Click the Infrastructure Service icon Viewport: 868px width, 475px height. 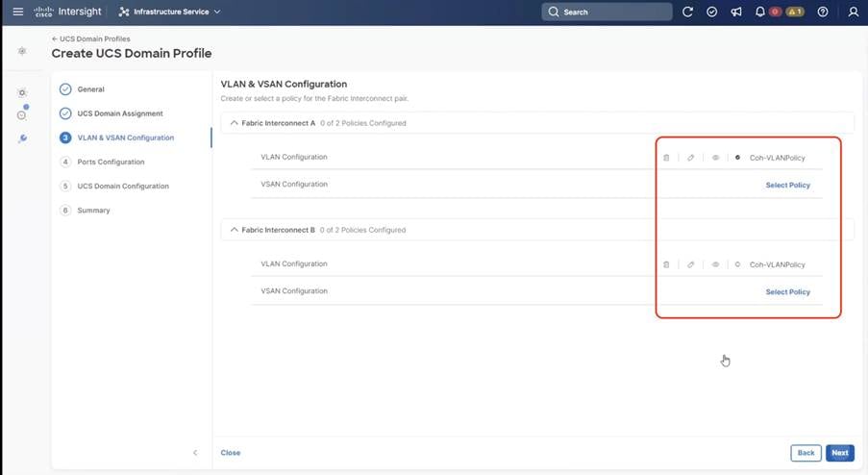pos(124,12)
